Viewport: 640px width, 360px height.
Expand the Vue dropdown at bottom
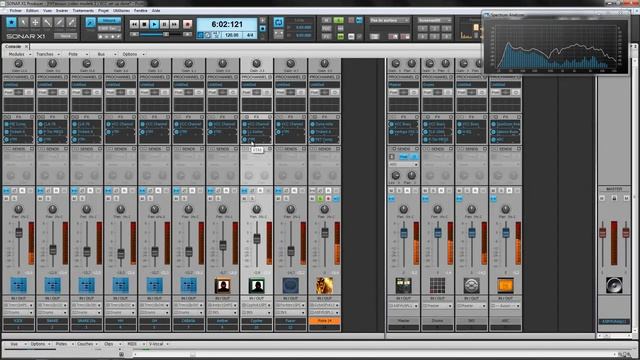click(x=18, y=344)
